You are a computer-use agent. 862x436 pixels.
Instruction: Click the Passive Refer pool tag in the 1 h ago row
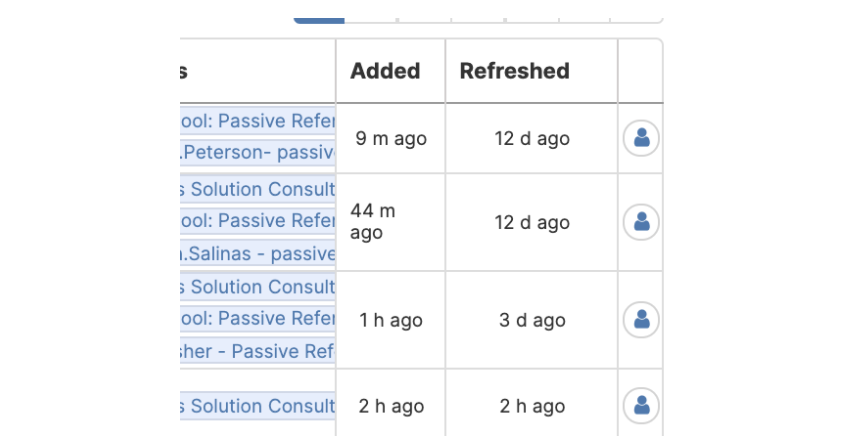(x=258, y=318)
